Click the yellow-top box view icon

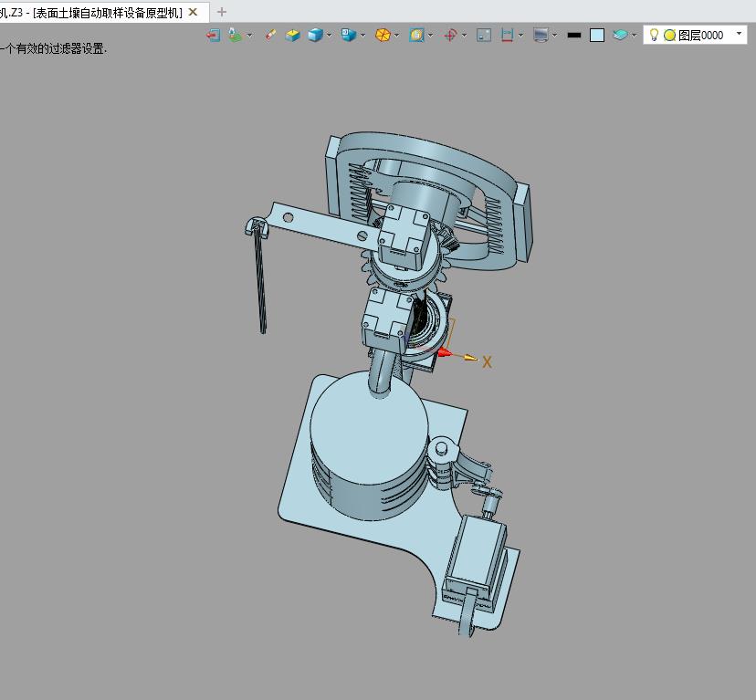pyautogui.click(x=293, y=36)
